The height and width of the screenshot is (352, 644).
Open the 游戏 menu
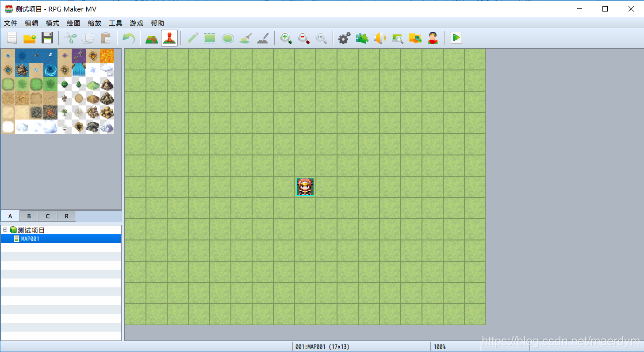pos(136,23)
